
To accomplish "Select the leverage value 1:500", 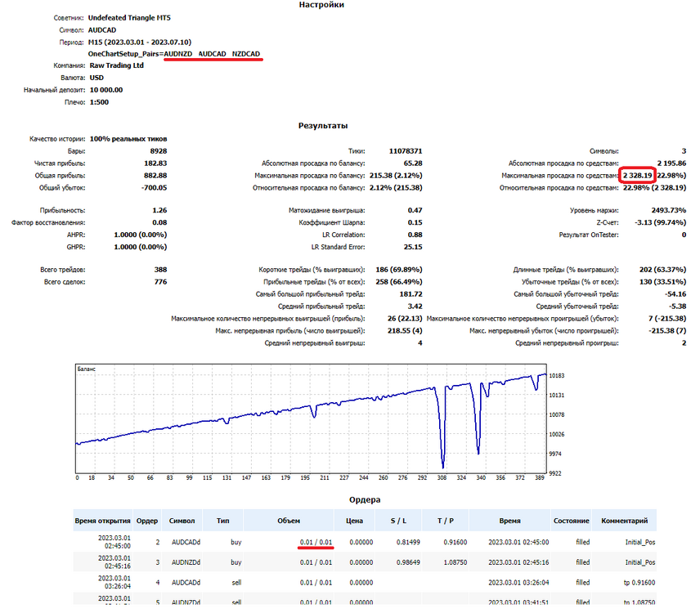I will (99, 102).
